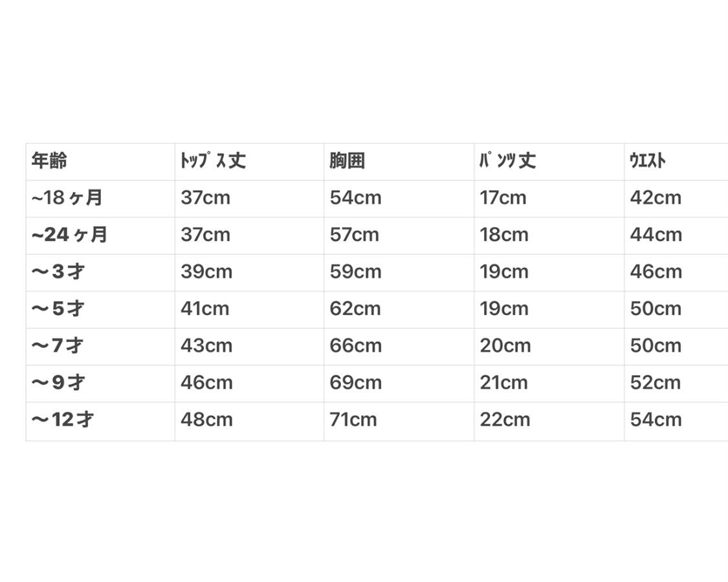Click the 年齢 column header

[49, 161]
